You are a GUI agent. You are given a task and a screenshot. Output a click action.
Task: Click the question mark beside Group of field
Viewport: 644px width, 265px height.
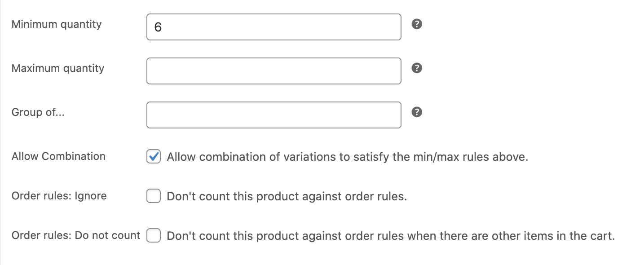(417, 112)
